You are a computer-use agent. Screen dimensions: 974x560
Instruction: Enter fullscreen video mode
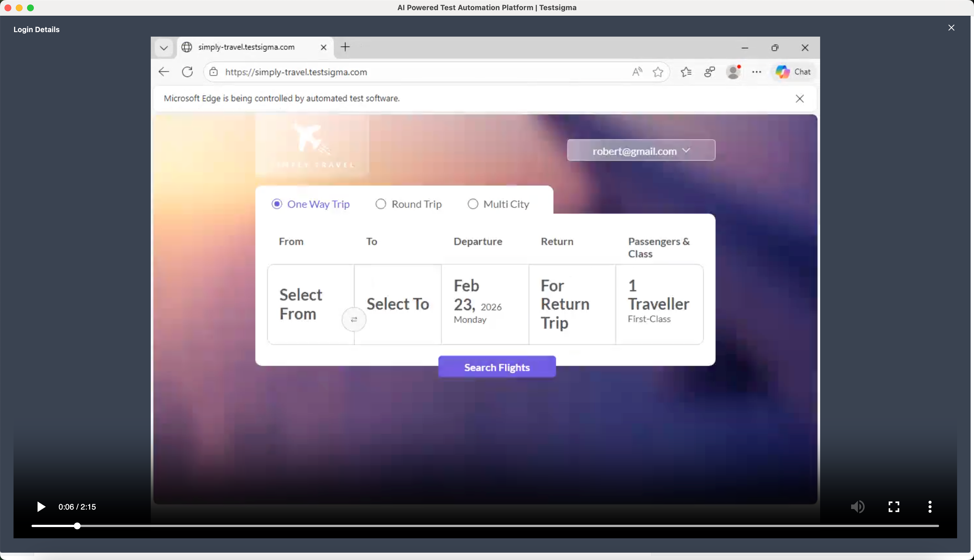(x=894, y=506)
